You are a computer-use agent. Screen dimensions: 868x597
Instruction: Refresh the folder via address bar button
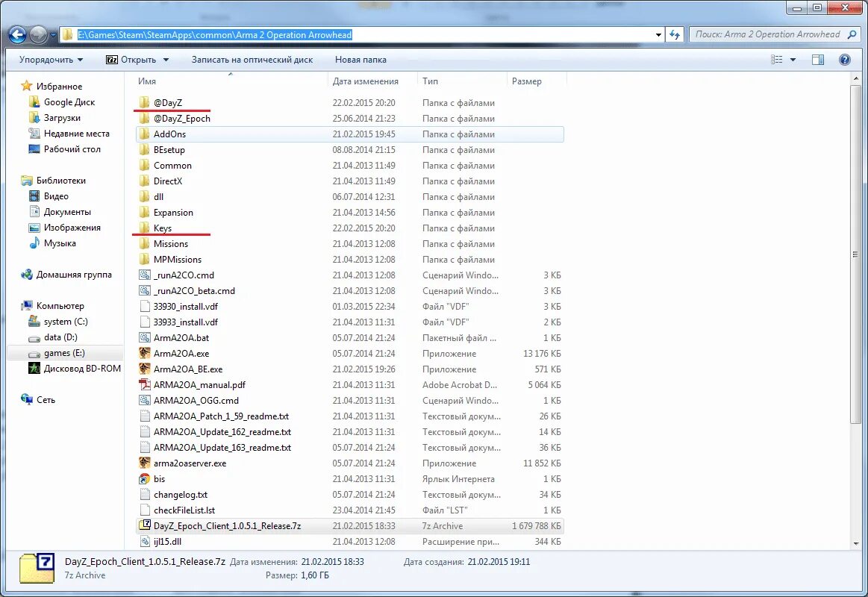675,34
